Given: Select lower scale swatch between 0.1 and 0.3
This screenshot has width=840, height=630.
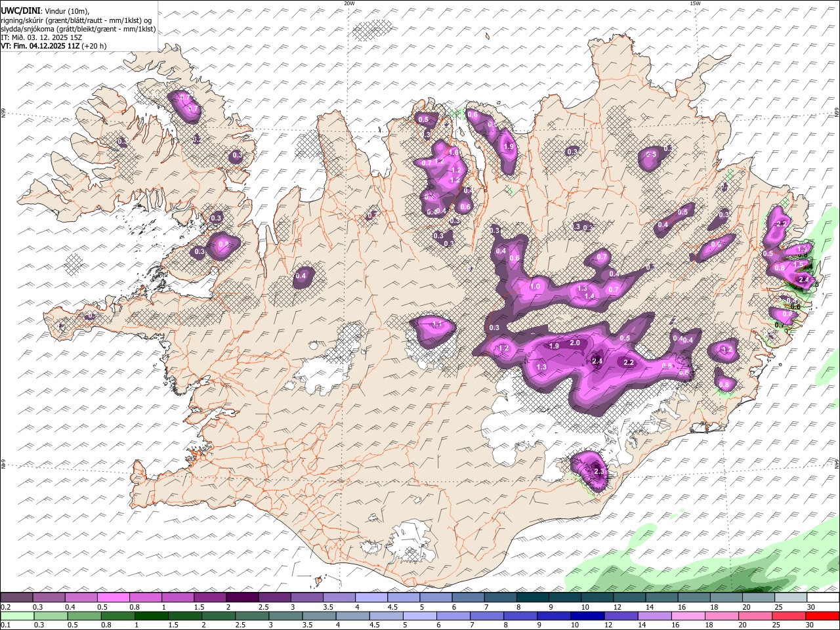Looking at the screenshot, I should [x=17, y=616].
